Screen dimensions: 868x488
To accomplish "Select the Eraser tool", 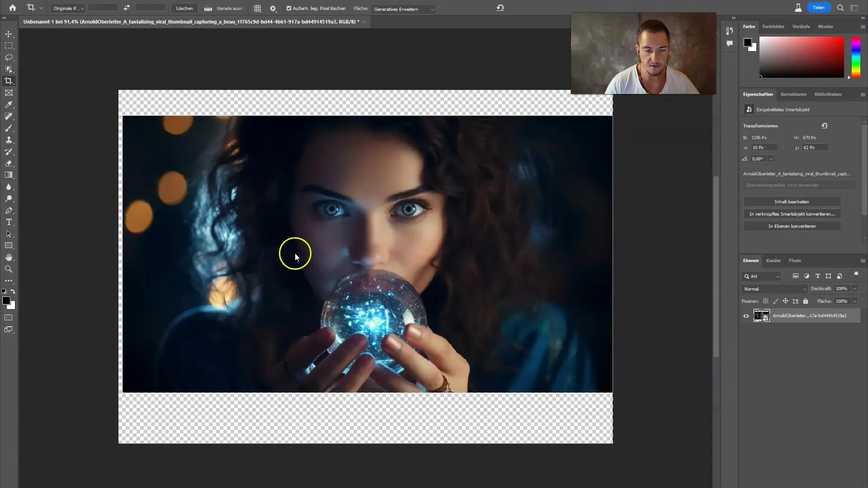I will pos(9,163).
